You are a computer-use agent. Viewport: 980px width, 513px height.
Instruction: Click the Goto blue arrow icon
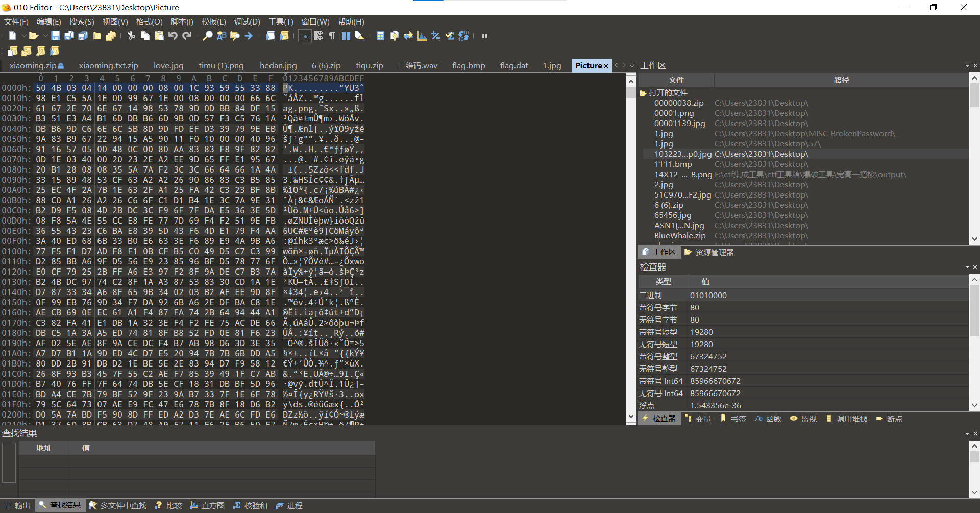tap(249, 36)
